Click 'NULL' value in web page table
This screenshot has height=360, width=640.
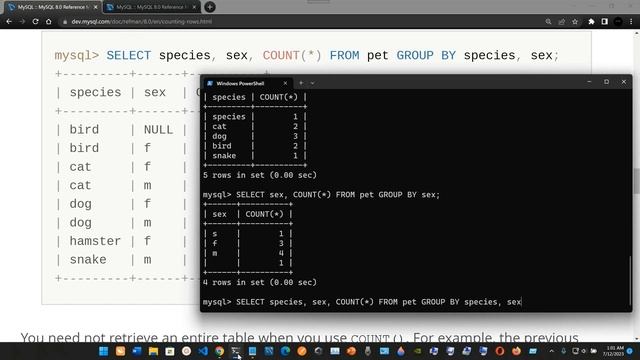click(158, 130)
